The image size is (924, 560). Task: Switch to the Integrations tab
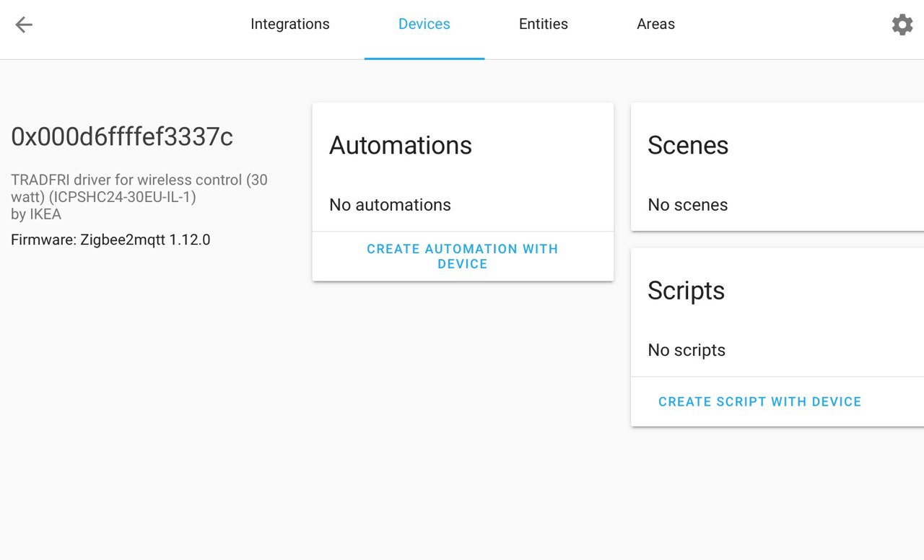[289, 25]
